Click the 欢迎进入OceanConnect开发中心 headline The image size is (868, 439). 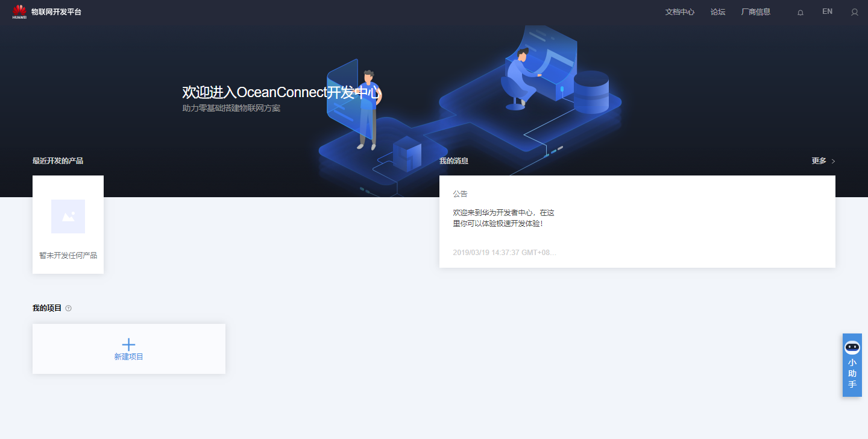(281, 92)
